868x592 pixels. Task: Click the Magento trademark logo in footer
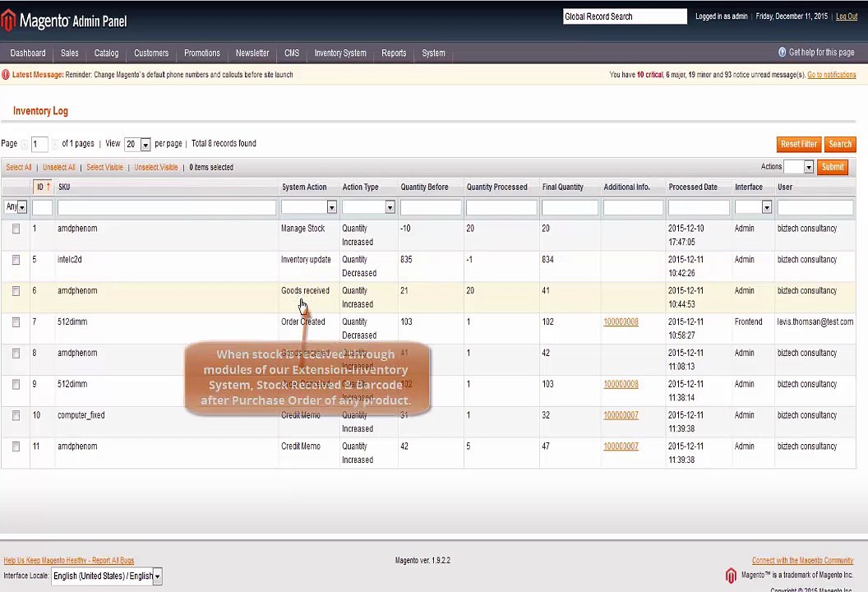732,576
